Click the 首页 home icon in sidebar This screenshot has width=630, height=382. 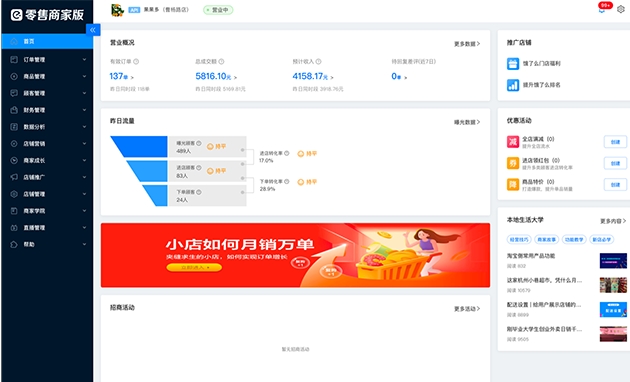[x=14, y=41]
